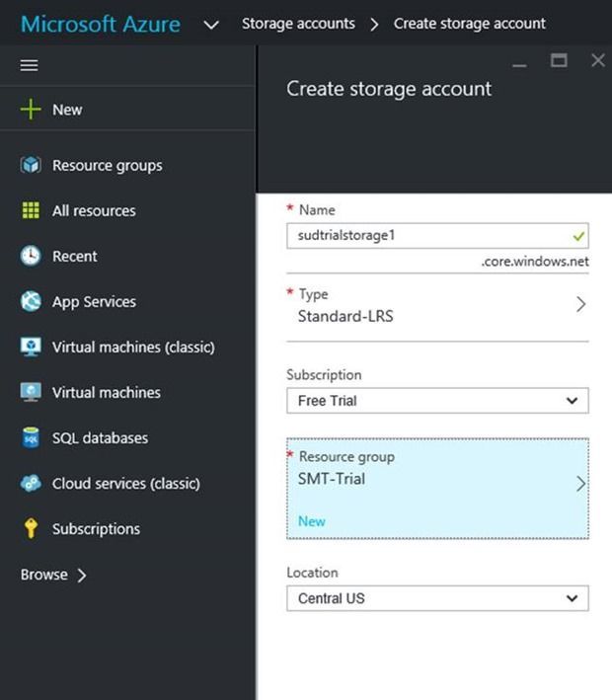The image size is (612, 700).
Task: Open the Browse menu
Action: pyautogui.click(x=53, y=575)
